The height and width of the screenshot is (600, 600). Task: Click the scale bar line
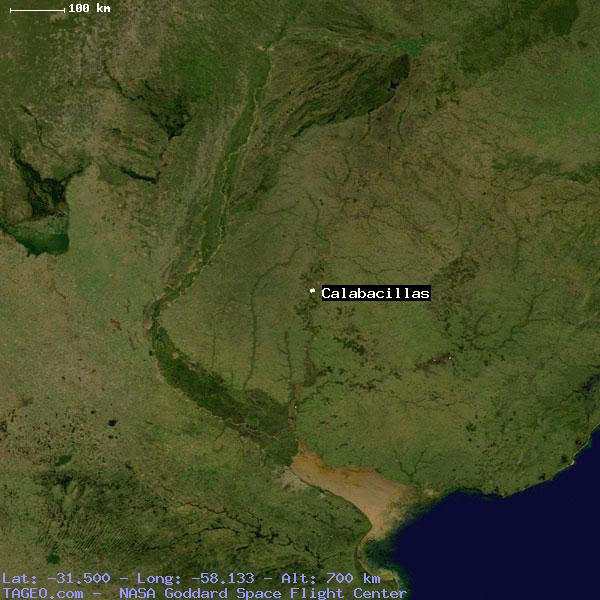[38, 10]
